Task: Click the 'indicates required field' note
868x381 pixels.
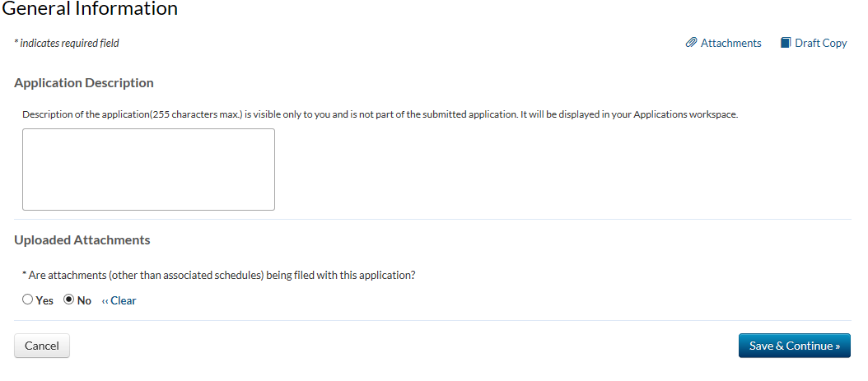Action: point(67,43)
